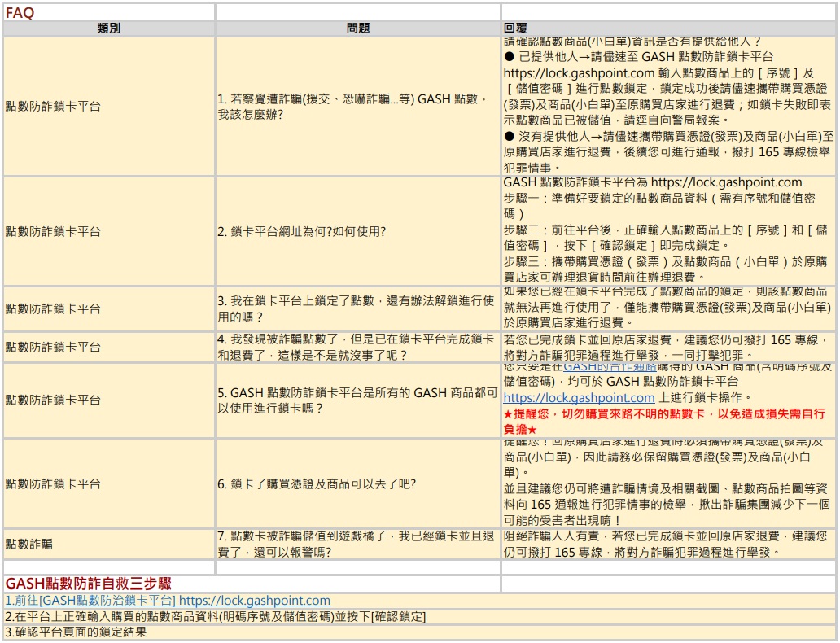Image resolution: width=840 pixels, height=643 pixels.
Task: Select question '6. 鎖卡了購買憑證及商品可以丟了吧?'
Action: click(x=358, y=483)
